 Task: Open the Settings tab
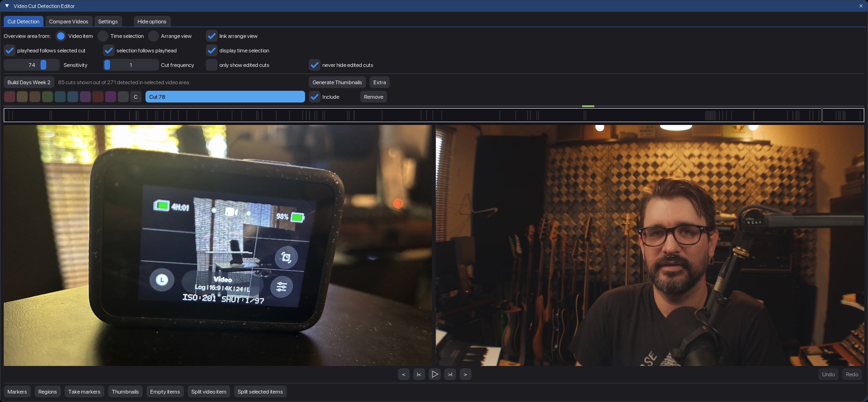108,22
